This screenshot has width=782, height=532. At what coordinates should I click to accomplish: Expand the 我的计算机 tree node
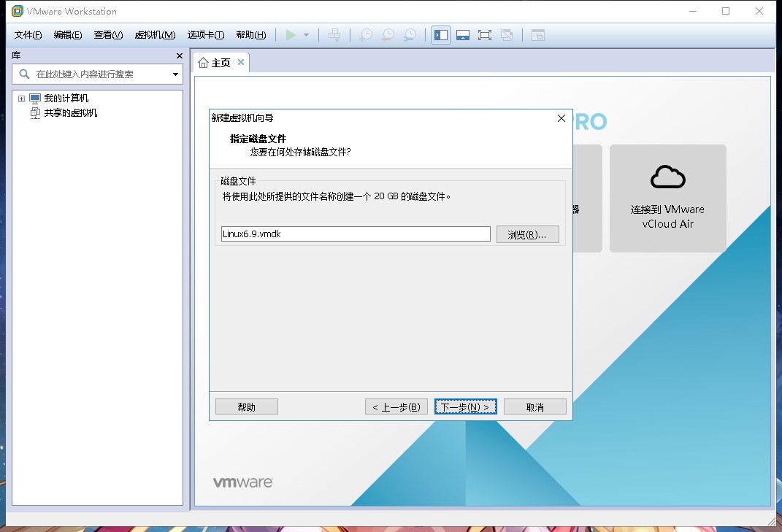pos(21,99)
